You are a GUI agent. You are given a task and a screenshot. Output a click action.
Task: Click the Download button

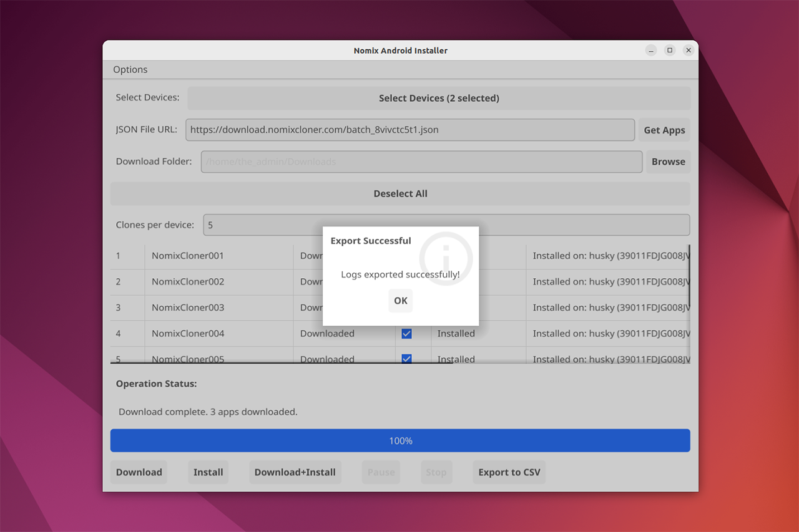point(139,472)
